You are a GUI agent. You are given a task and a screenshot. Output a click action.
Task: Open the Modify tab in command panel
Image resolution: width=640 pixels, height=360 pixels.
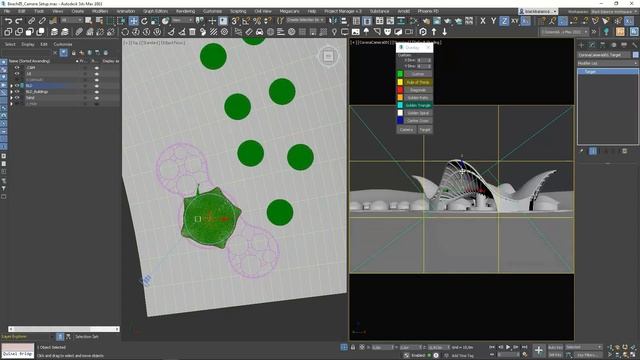coord(592,44)
